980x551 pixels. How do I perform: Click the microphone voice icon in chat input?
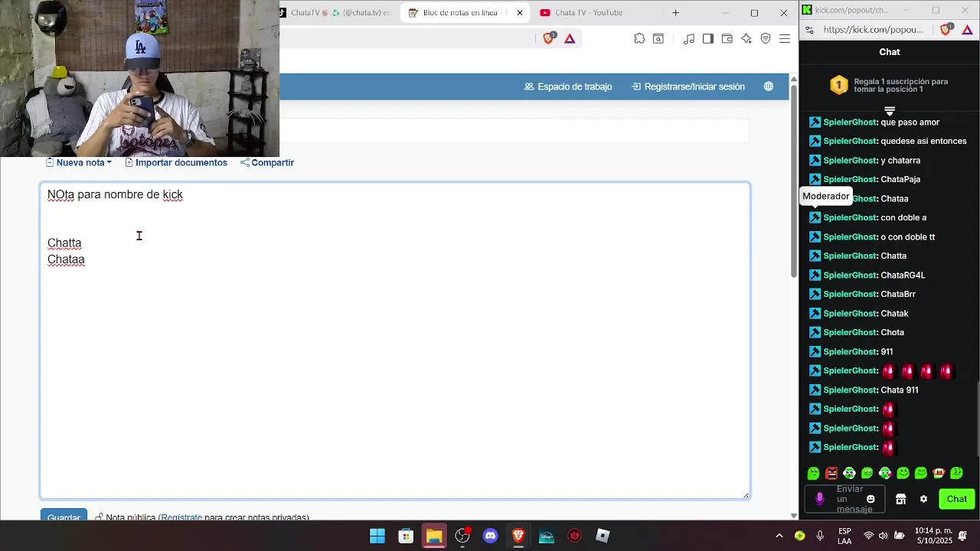tap(820, 499)
